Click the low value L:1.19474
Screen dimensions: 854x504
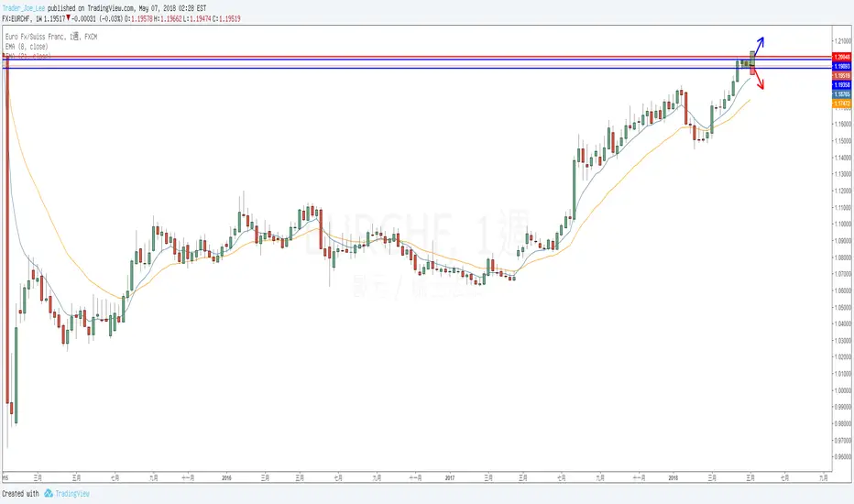pyautogui.click(x=197, y=18)
